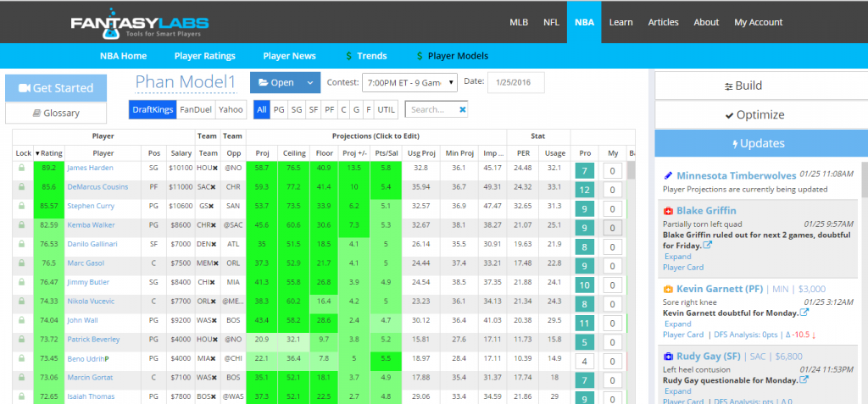Open the MLB menu item

point(519,22)
